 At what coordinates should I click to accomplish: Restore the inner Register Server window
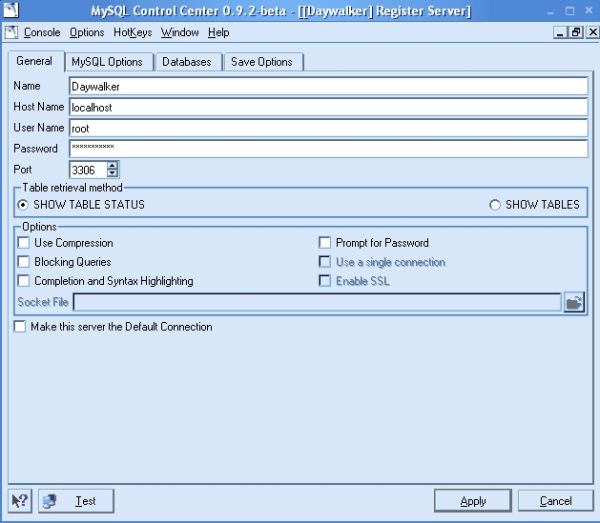576,32
